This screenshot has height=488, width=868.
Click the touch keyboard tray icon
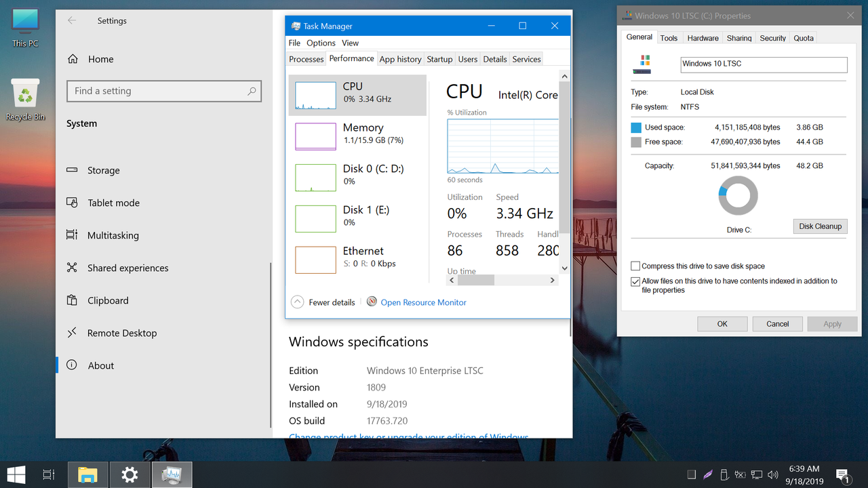(x=691, y=474)
